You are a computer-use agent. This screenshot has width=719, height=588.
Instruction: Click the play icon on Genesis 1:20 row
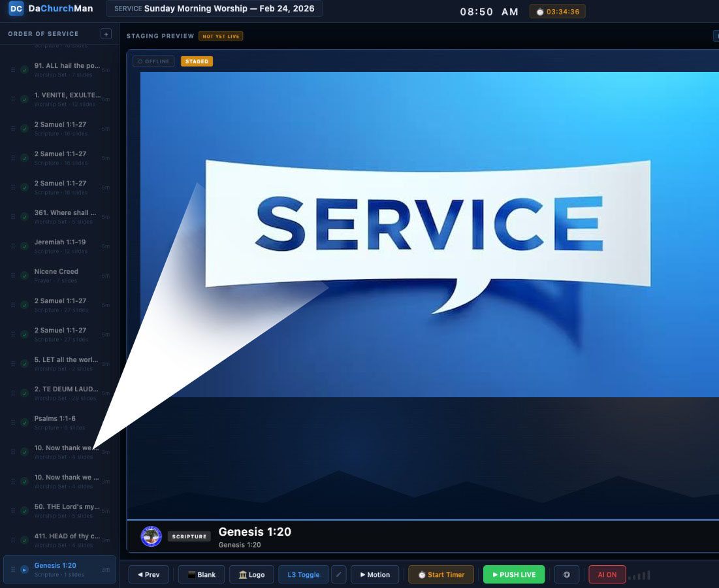pos(24,570)
